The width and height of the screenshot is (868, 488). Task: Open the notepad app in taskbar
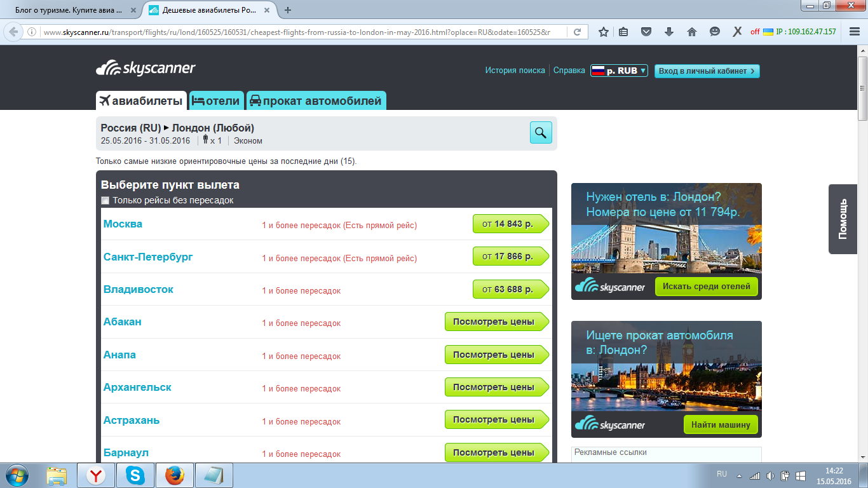214,475
